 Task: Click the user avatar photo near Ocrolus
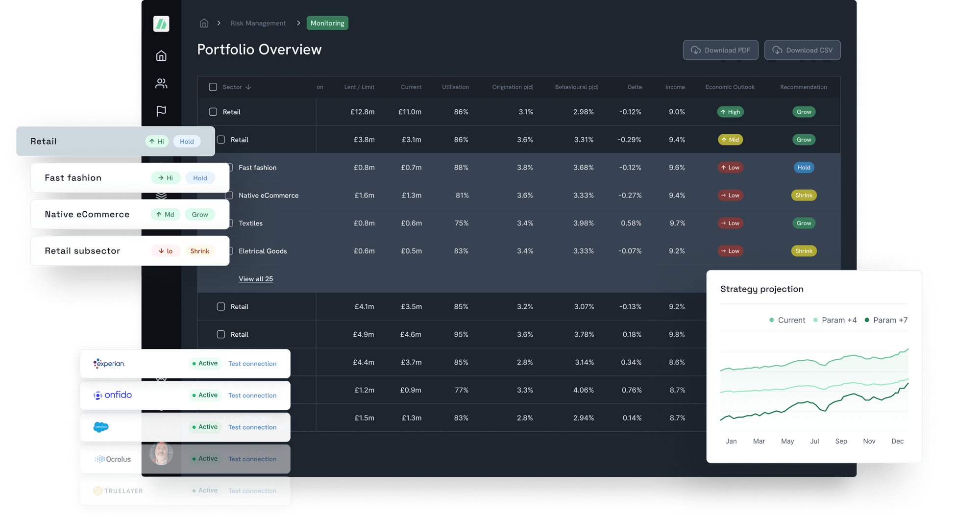pyautogui.click(x=161, y=453)
